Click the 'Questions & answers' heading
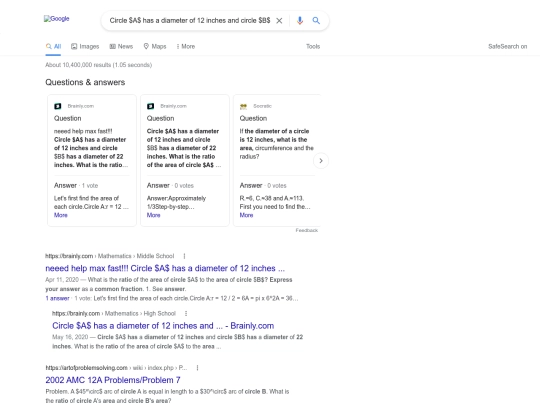 click(x=85, y=82)
